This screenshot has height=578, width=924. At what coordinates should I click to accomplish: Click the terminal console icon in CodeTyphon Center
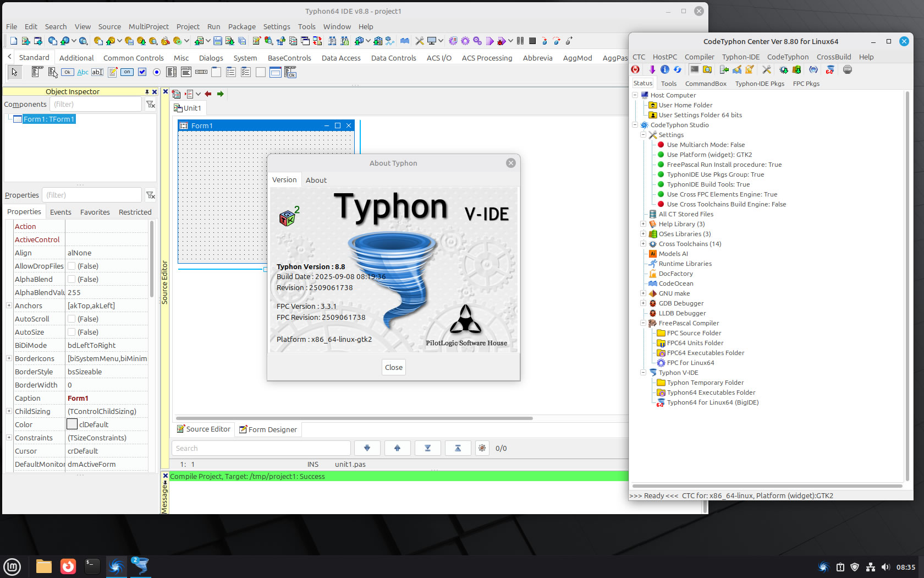(695, 69)
